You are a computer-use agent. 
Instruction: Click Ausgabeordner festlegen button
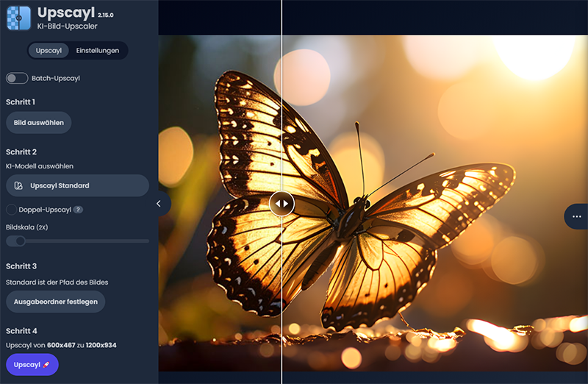pyautogui.click(x=56, y=302)
